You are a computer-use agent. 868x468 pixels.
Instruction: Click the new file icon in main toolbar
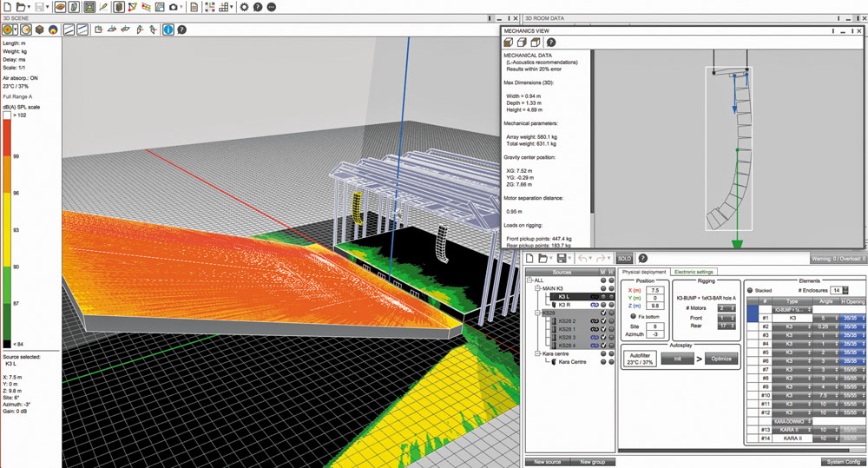(8, 7)
